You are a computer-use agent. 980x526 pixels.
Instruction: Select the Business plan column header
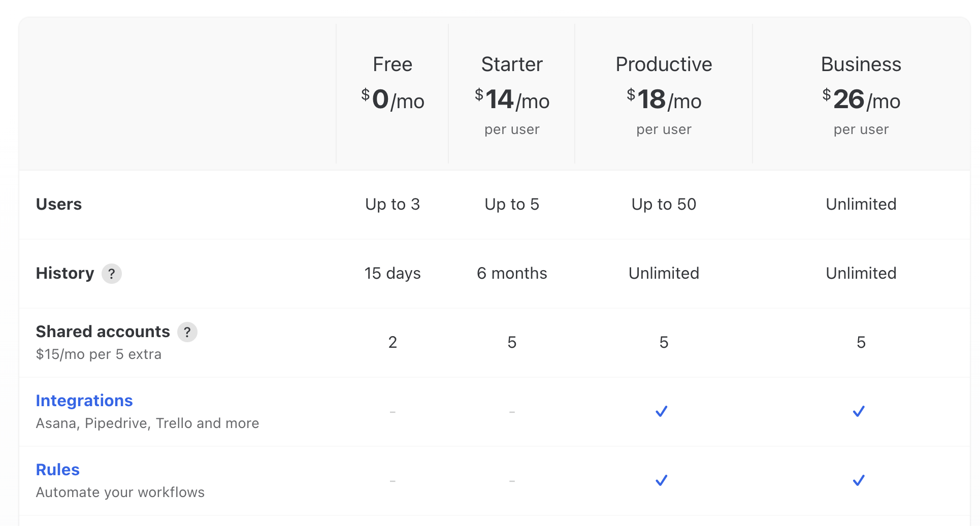point(861,64)
